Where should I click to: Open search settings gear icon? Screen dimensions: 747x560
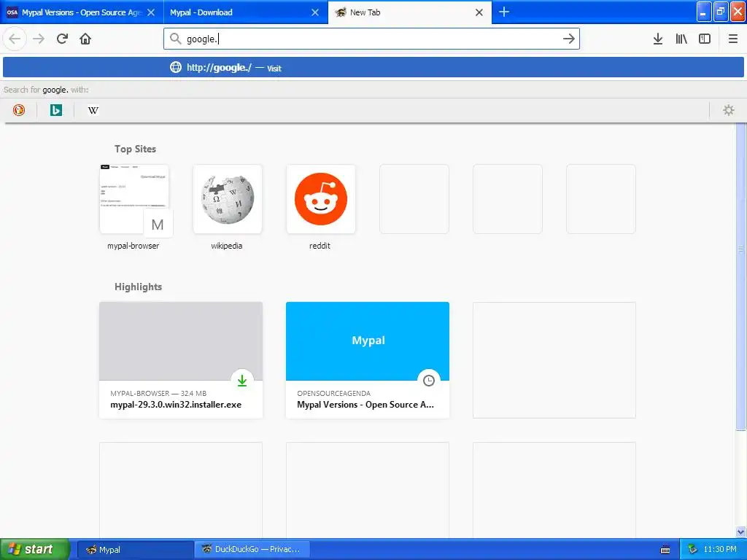point(729,110)
